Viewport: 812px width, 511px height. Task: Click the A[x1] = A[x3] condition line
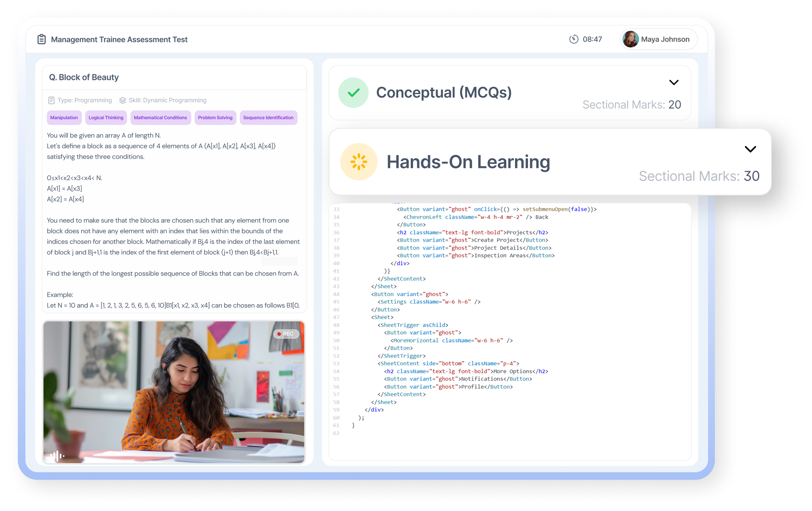click(64, 189)
